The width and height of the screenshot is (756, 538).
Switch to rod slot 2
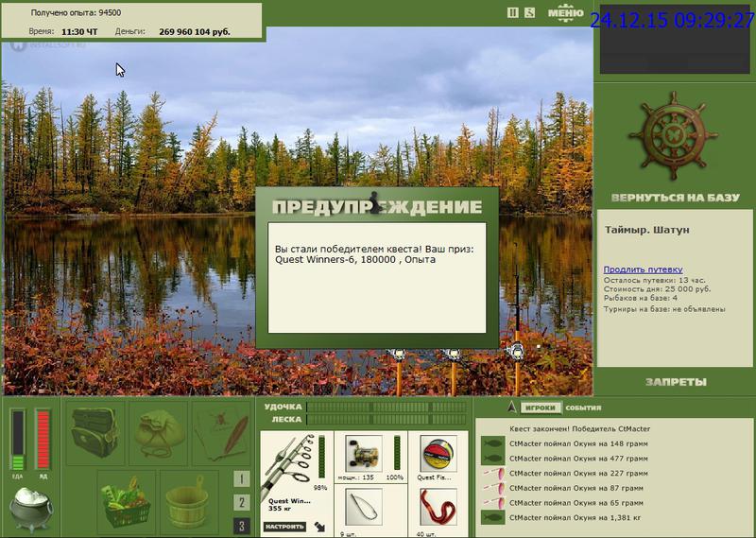point(242,503)
